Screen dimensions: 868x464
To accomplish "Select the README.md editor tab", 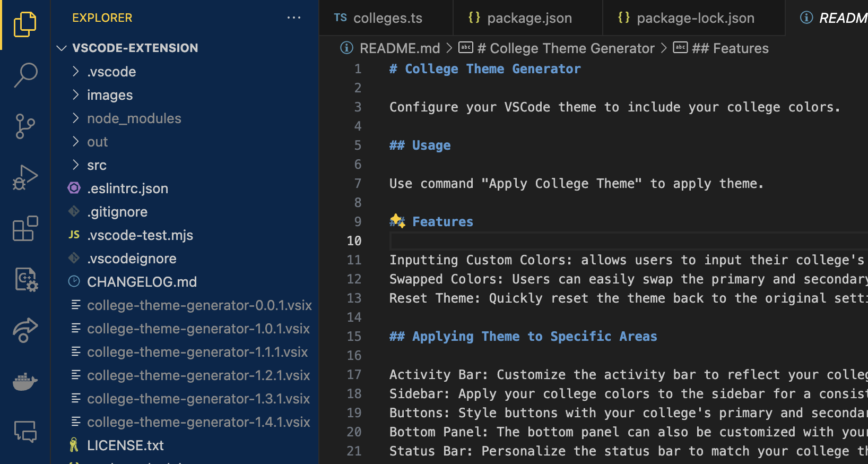I will [x=827, y=18].
